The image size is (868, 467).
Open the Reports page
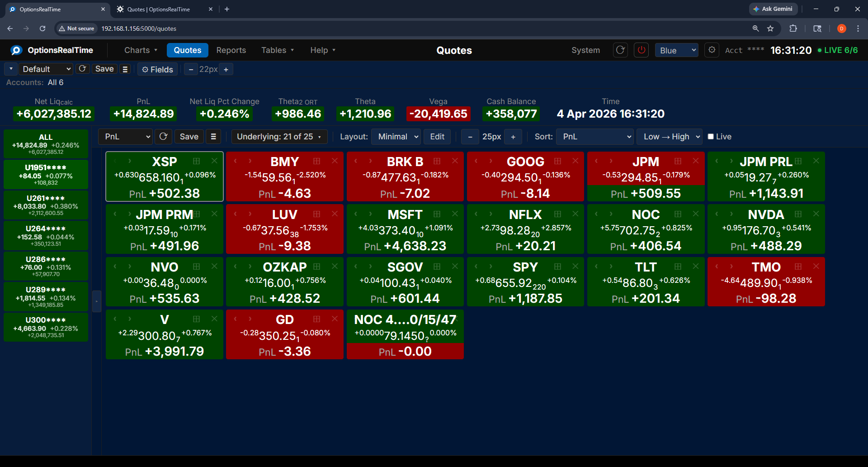coord(231,50)
